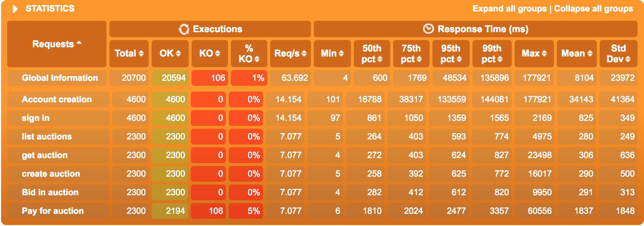
Task: Open the list auctions request
Action: (46, 136)
